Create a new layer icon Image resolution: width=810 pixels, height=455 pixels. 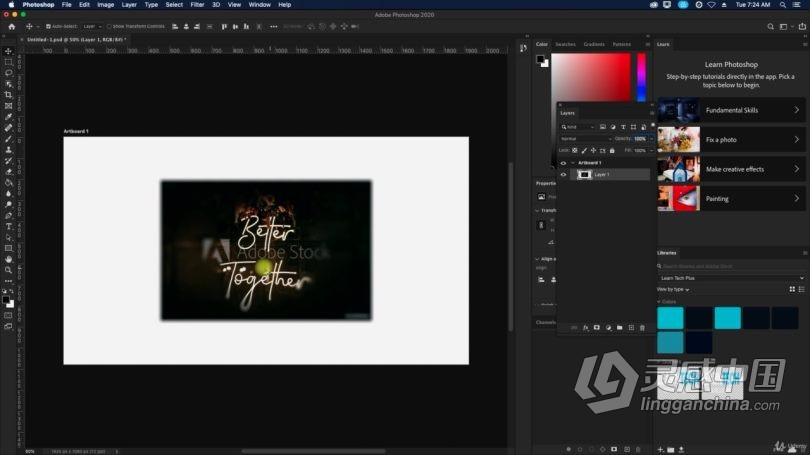[631, 327]
